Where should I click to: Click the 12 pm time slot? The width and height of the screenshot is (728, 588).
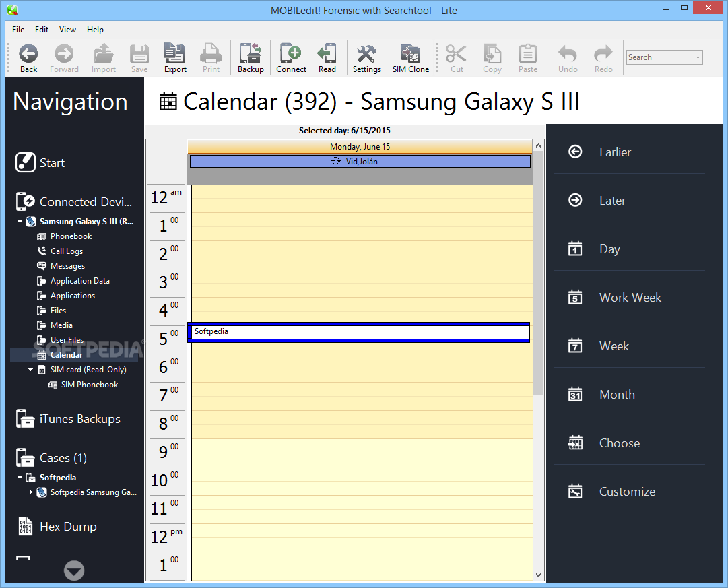point(362,538)
